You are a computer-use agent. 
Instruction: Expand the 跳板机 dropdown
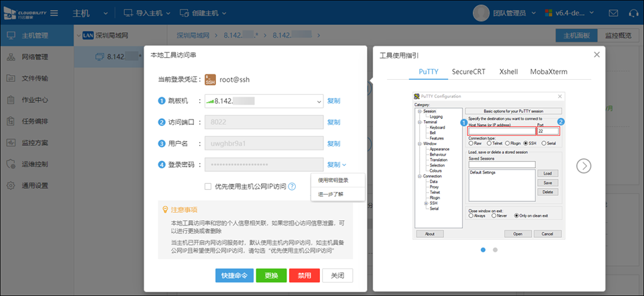318,101
